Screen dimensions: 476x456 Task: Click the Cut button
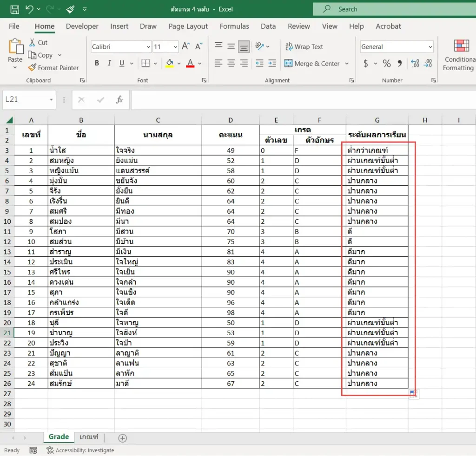[38, 42]
